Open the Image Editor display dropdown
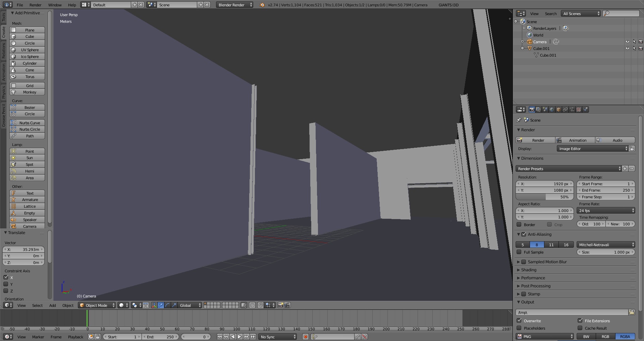644x341 pixels. (592, 148)
